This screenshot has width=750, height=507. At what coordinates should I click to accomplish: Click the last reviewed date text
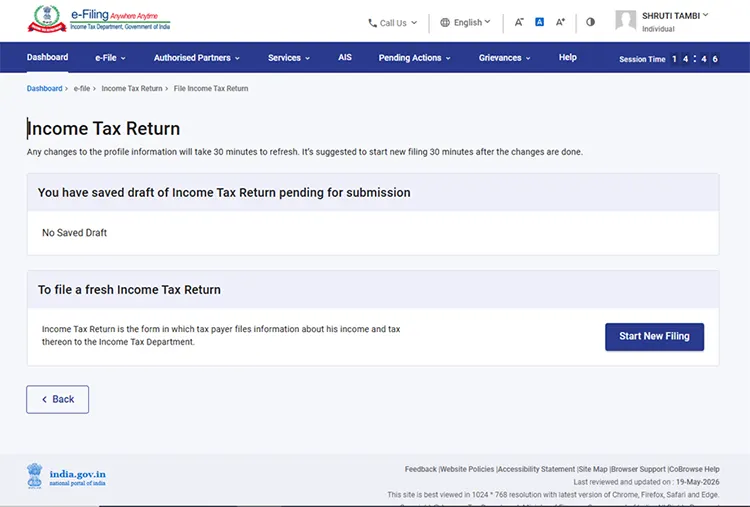pos(646,482)
